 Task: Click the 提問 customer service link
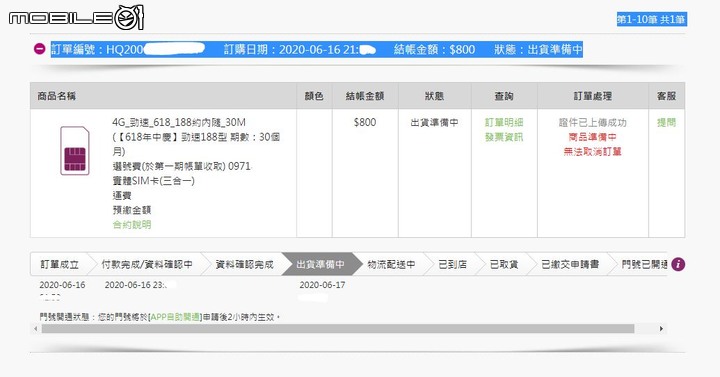pos(666,123)
